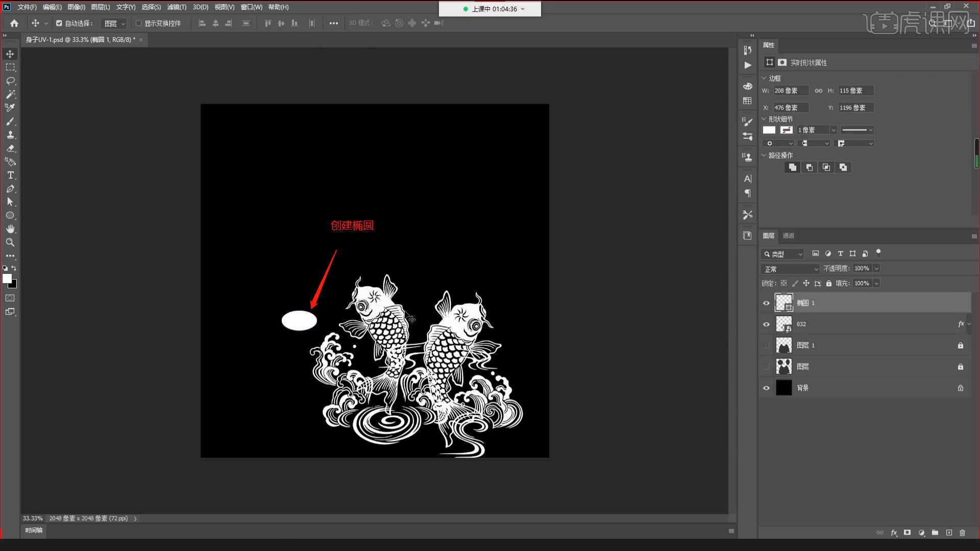The width and height of the screenshot is (980, 551).
Task: Change the screen mode
Action: (x=10, y=312)
